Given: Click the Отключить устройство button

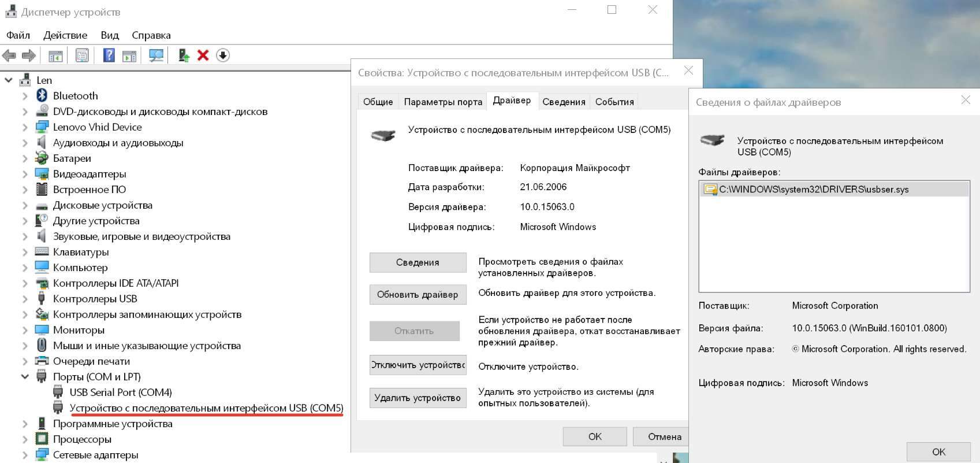Looking at the screenshot, I should coord(418,365).
